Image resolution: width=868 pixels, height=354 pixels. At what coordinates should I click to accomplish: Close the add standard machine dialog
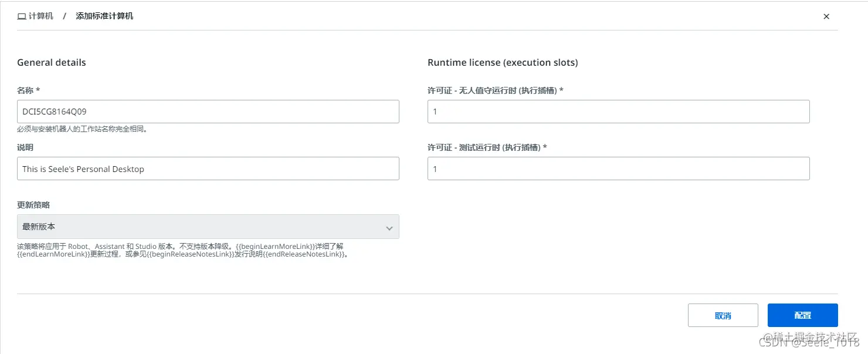(x=826, y=16)
